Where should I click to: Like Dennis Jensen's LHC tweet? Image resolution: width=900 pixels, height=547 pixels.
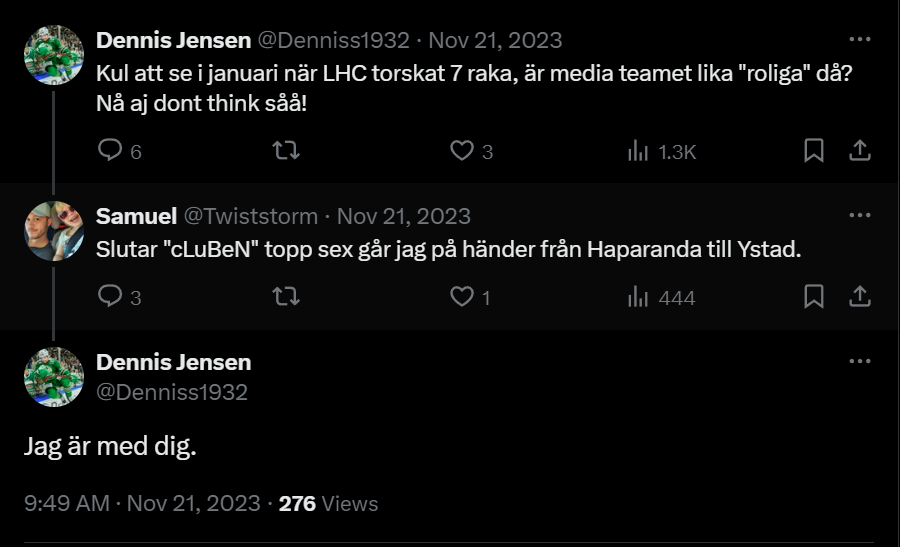pos(461,151)
